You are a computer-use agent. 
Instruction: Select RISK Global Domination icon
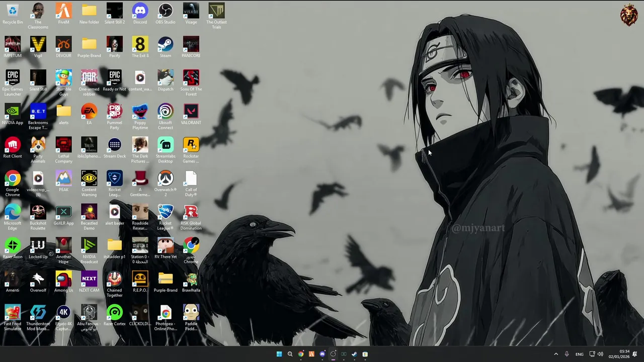191,217
